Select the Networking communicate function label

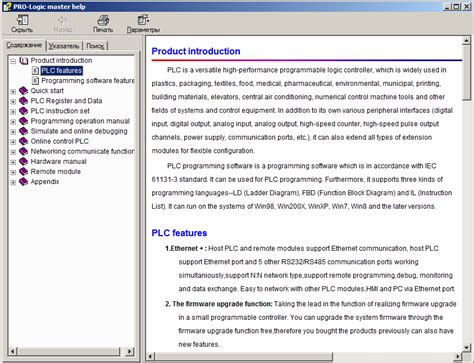pos(82,151)
